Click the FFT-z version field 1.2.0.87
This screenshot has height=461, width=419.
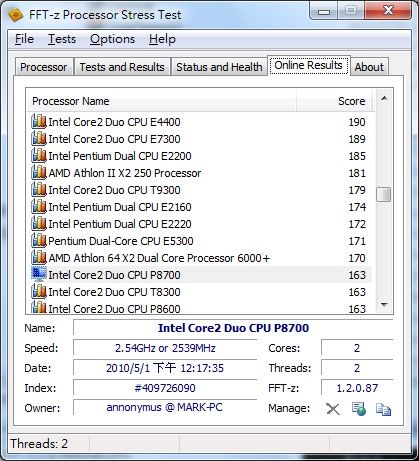(357, 388)
